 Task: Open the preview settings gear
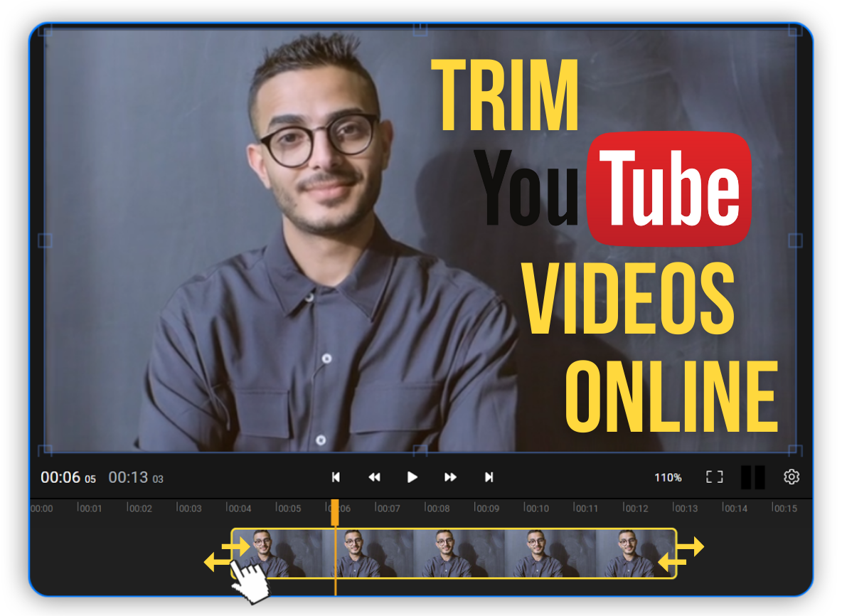(792, 477)
